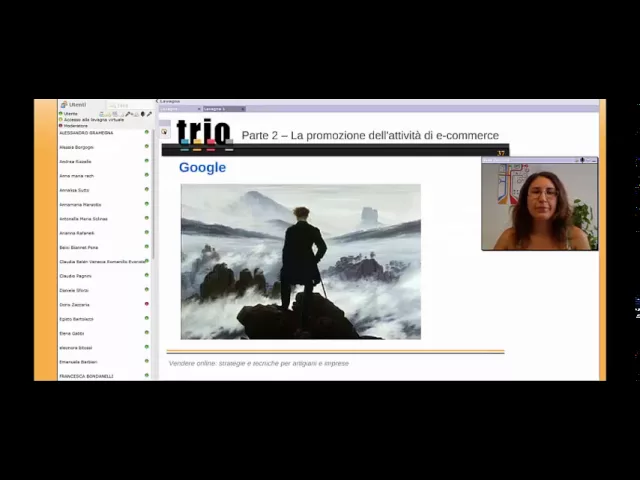This screenshot has height=480, width=640.
Task: Click green status dot beside Elena Gabbi
Action: click(147, 332)
